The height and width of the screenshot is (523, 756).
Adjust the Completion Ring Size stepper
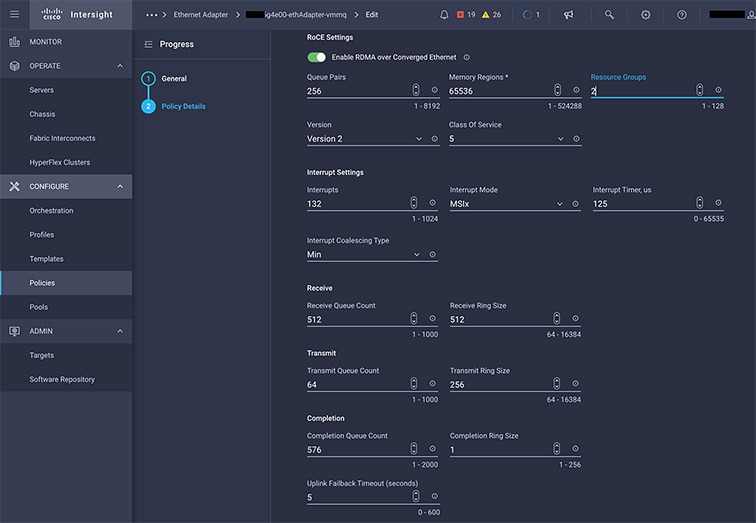pos(556,449)
